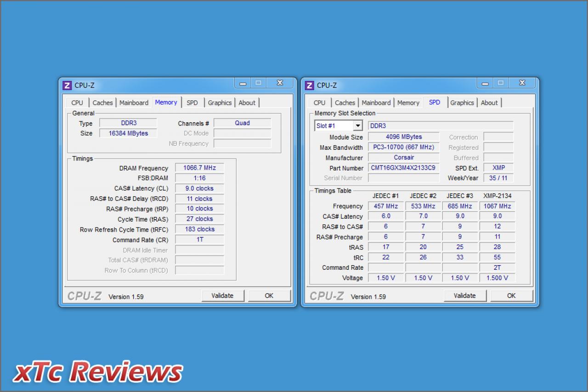The width and height of the screenshot is (588, 392).
Task: Click the tRFC value 183 clocks
Action: click(199, 229)
